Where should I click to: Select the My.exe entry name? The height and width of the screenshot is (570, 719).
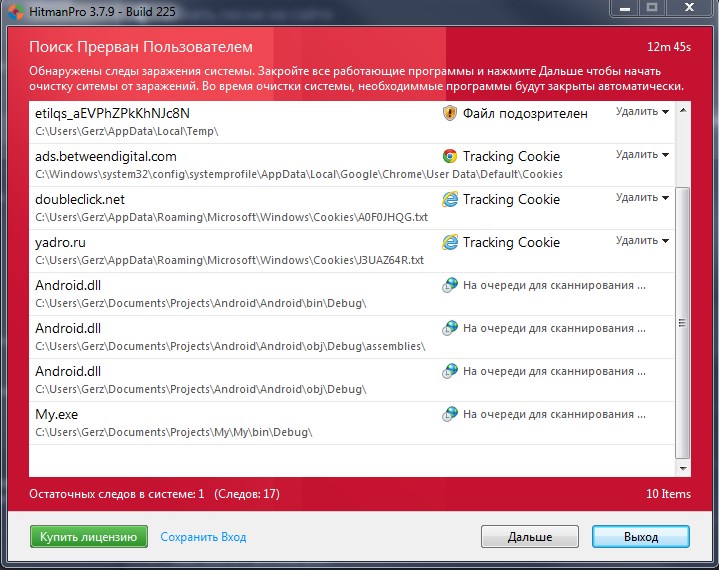click(x=56, y=415)
